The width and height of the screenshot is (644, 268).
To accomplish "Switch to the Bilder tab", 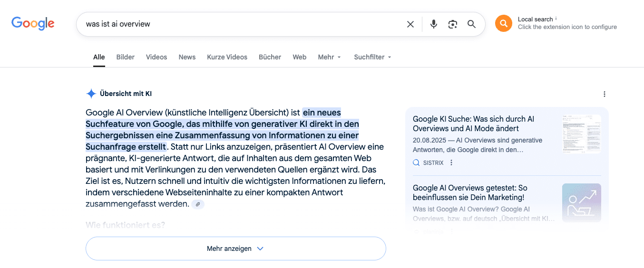I will pos(126,57).
